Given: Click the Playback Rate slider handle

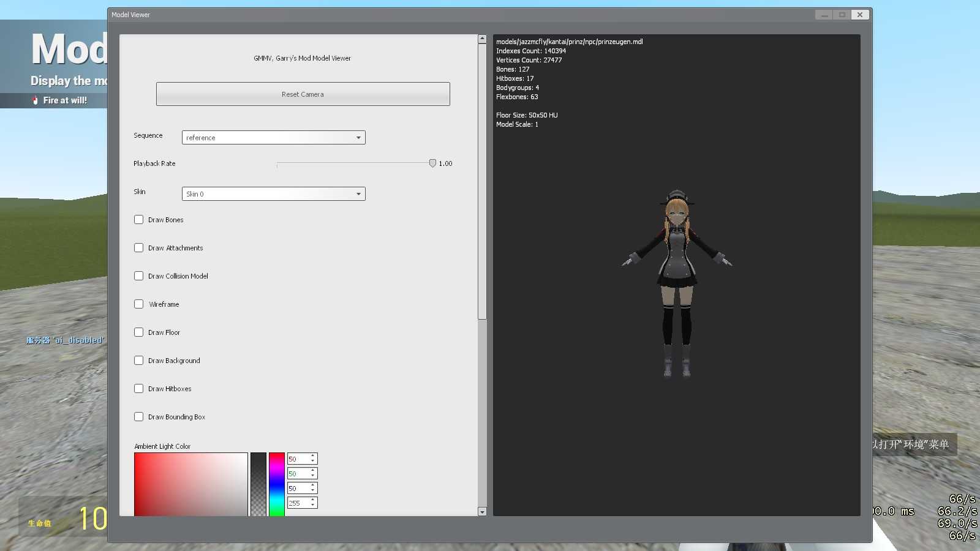Looking at the screenshot, I should point(432,163).
